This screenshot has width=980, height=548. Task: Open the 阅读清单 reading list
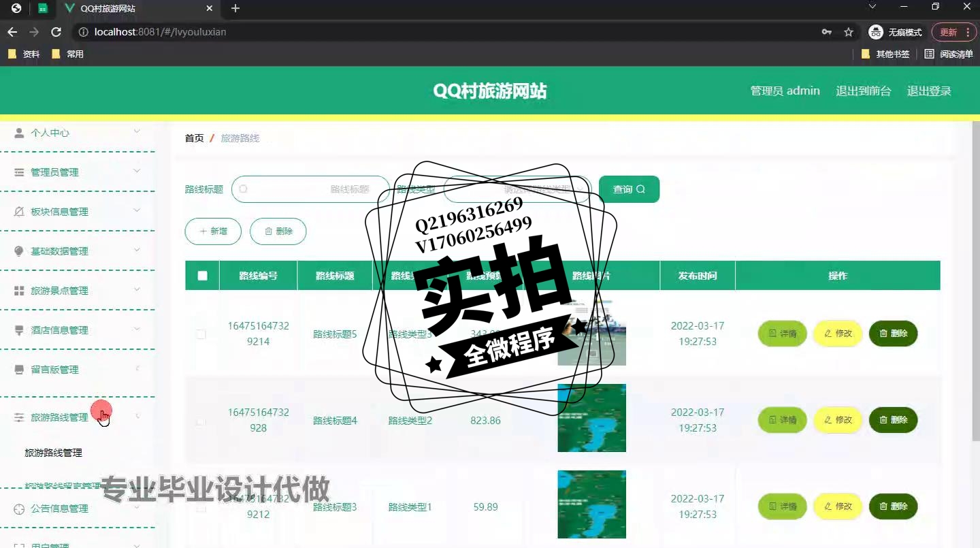[x=949, y=54]
